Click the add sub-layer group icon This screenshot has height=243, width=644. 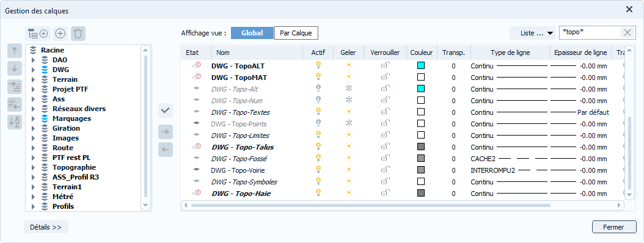(38, 34)
